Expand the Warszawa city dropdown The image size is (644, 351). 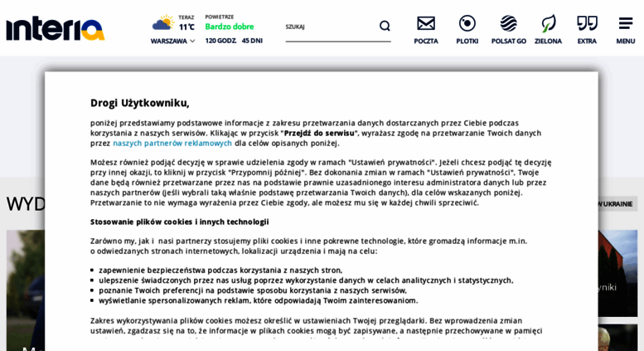coord(172,41)
